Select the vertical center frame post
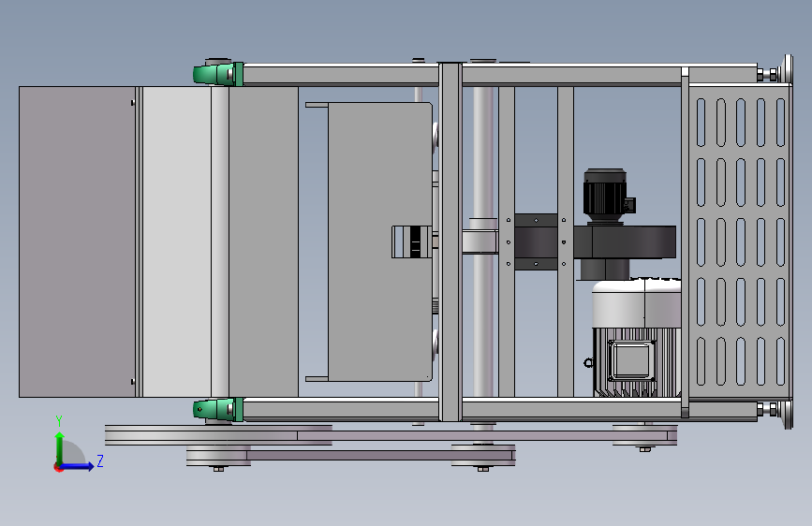The image size is (812, 526). pos(450,241)
